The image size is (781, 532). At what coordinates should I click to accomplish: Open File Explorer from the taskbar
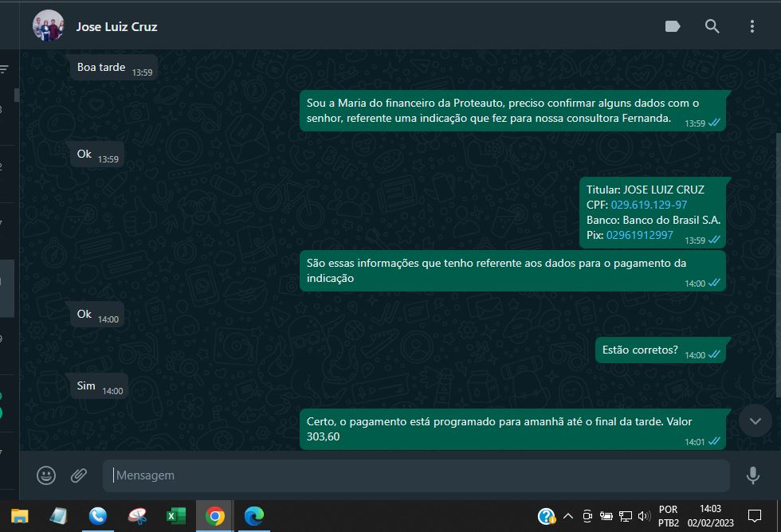[19, 516]
